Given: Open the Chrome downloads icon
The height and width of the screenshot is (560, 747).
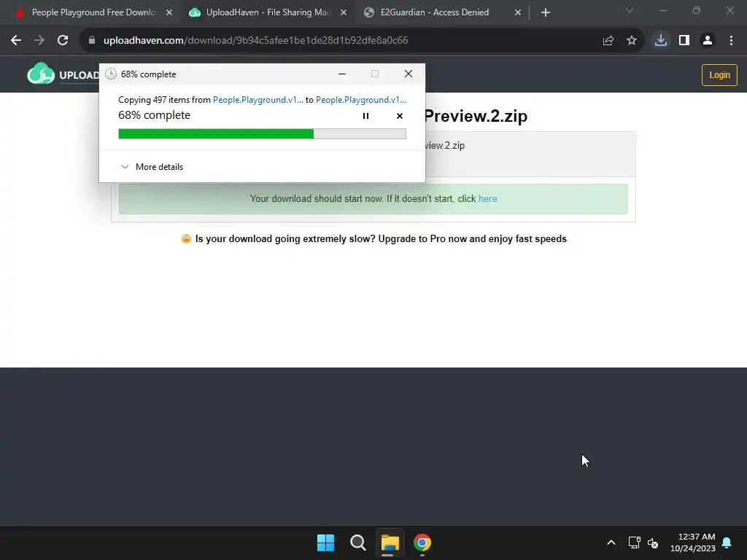Looking at the screenshot, I should click(660, 41).
